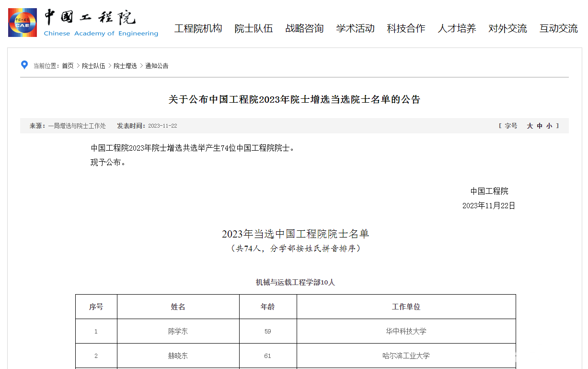Click the 工作单位 column header
Screen dimensions: 588x369
click(406, 307)
